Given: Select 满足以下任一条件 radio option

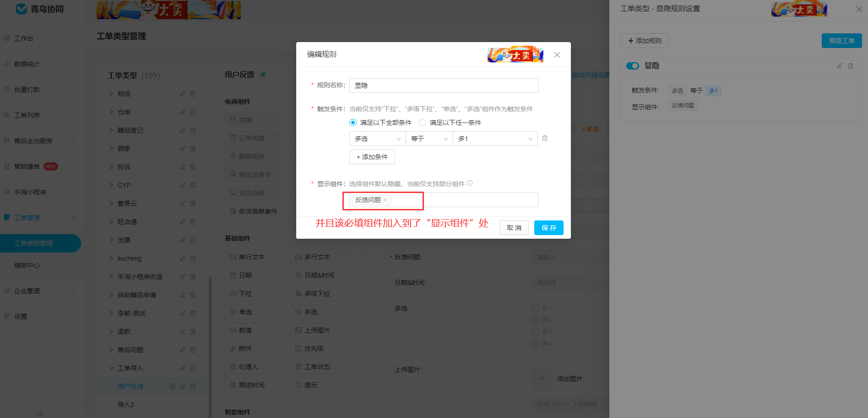Looking at the screenshot, I should click(423, 123).
